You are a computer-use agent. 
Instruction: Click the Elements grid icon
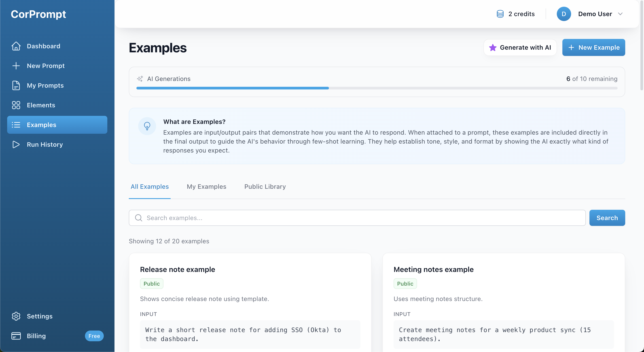16,105
